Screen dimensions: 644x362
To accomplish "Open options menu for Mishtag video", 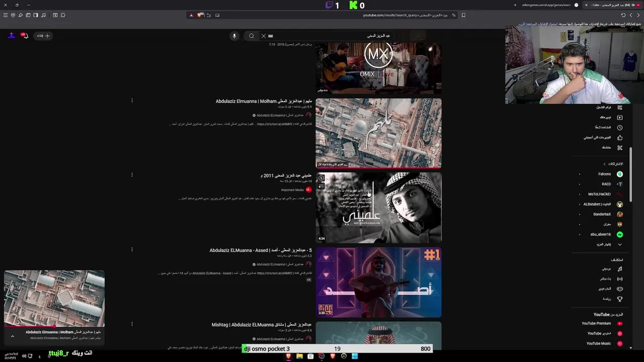I will pos(132,324).
